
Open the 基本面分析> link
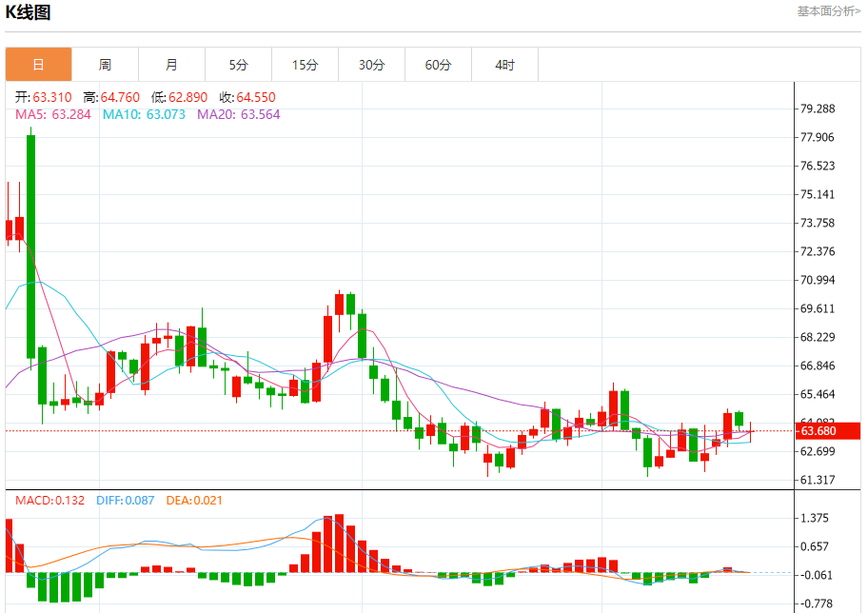pyautogui.click(x=829, y=11)
